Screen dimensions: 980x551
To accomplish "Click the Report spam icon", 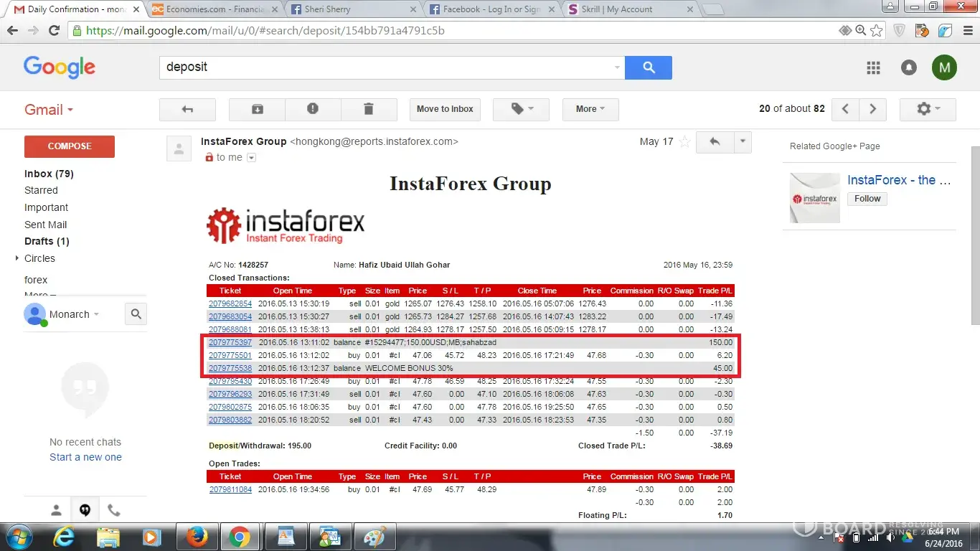I will pyautogui.click(x=313, y=109).
